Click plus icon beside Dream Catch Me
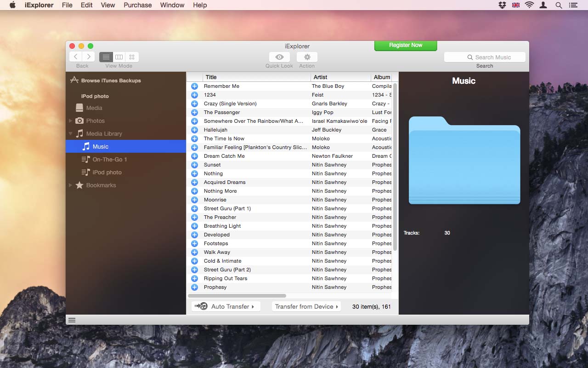The height and width of the screenshot is (368, 588). [x=194, y=156]
